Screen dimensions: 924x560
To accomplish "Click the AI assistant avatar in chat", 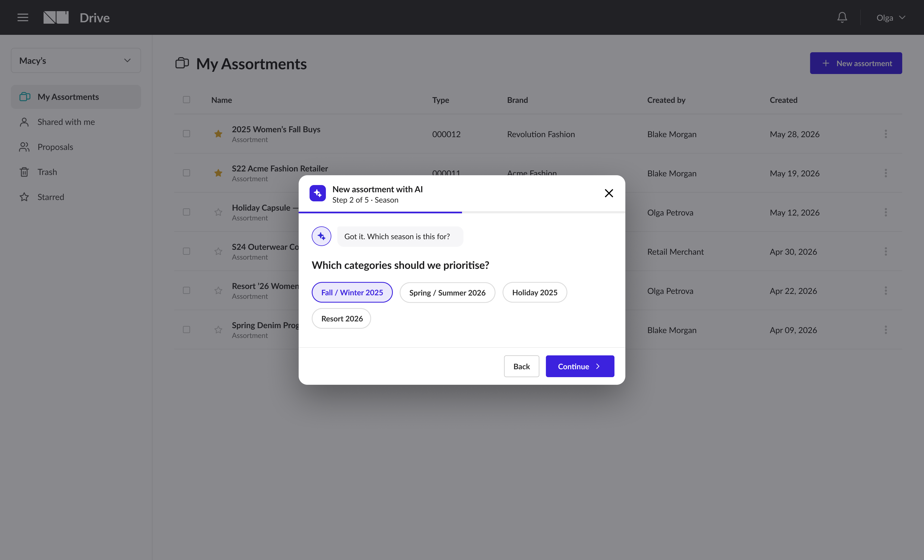I will click(x=321, y=236).
